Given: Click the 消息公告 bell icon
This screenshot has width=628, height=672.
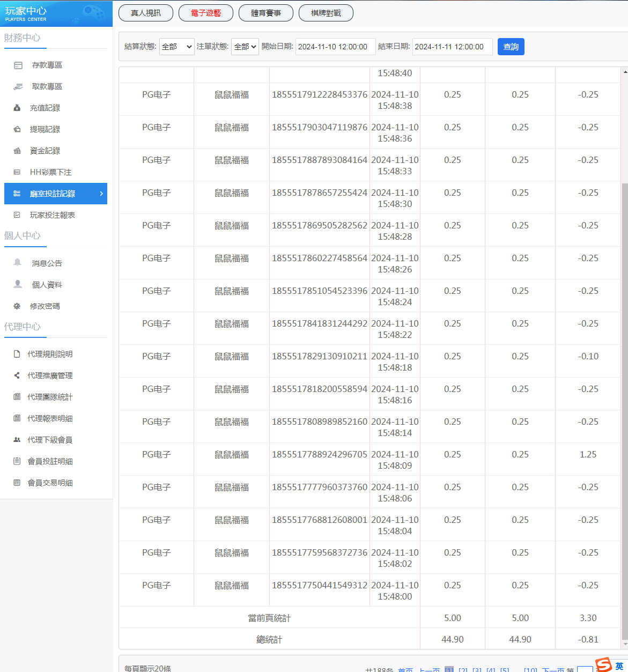Looking at the screenshot, I should tap(18, 263).
